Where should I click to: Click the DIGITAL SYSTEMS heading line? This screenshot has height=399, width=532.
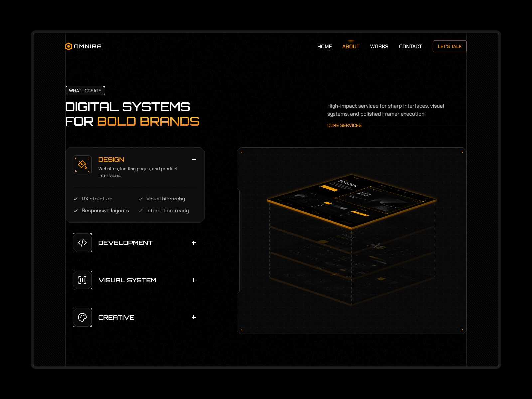128,107
